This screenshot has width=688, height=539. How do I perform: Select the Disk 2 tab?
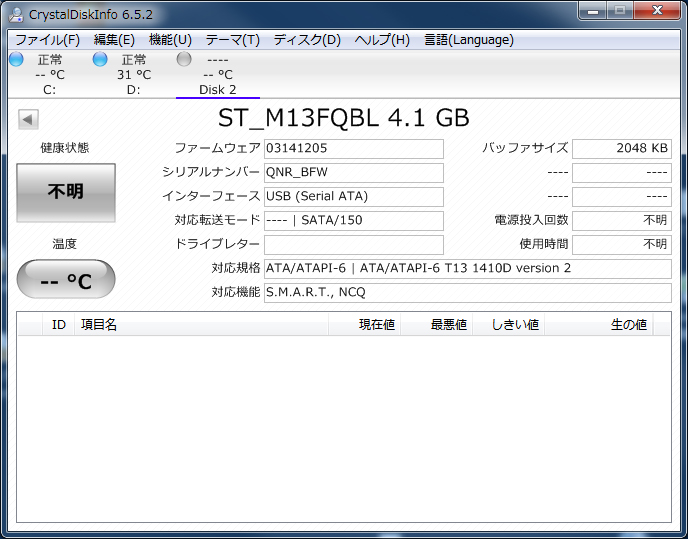[x=218, y=75]
